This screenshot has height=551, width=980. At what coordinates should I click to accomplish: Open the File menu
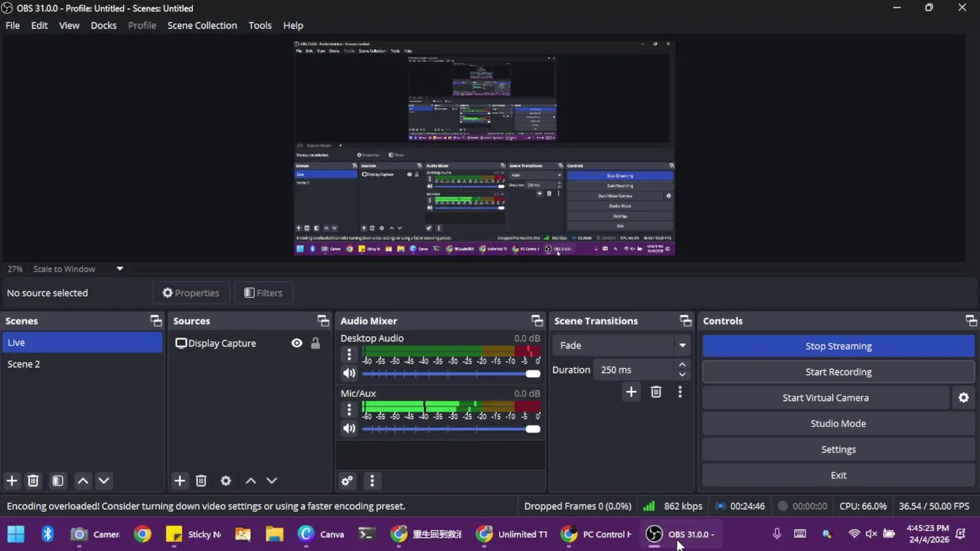tap(13, 25)
